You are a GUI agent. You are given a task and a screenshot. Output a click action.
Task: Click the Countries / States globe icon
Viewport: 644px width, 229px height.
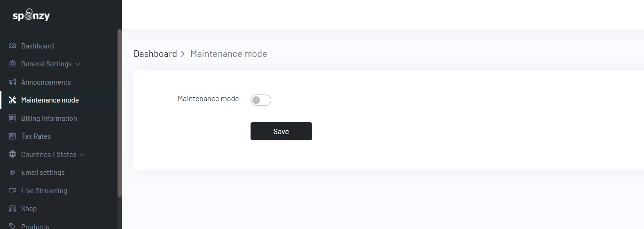point(13,154)
